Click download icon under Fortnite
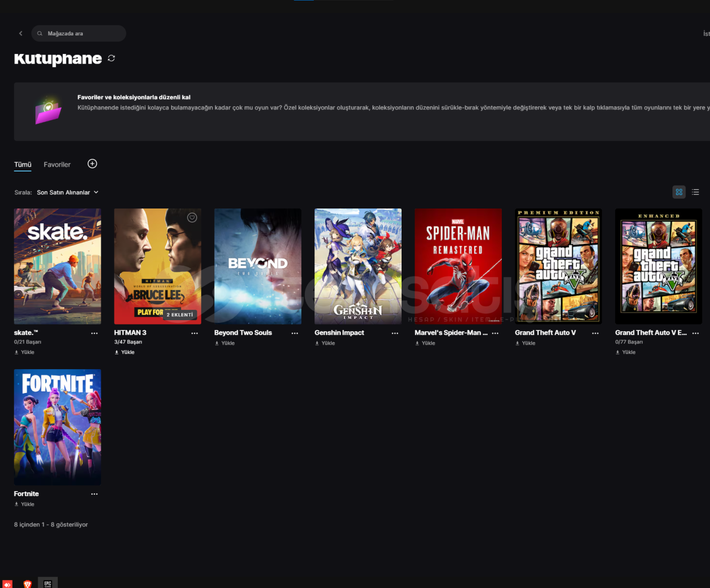Viewport: 710px width, 588px height. [16, 504]
